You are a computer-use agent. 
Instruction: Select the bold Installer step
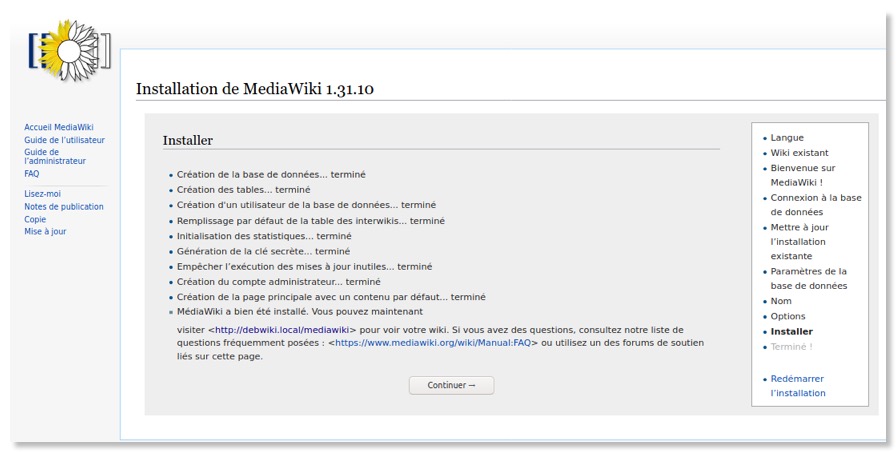point(791,331)
